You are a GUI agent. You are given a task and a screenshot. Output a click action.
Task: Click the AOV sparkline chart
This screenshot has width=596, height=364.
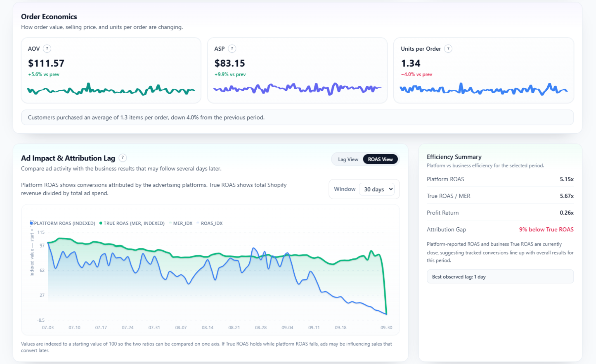111,89
